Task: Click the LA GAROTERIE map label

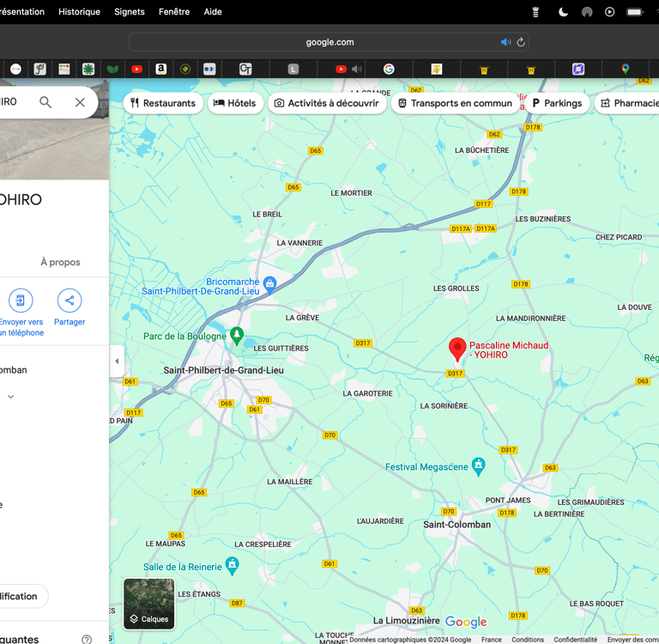Action: [x=367, y=393]
